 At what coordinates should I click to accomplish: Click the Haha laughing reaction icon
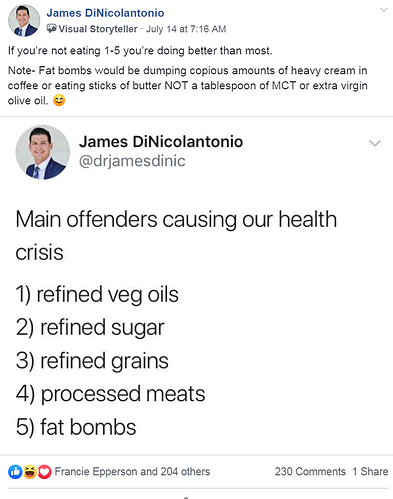click(x=29, y=472)
